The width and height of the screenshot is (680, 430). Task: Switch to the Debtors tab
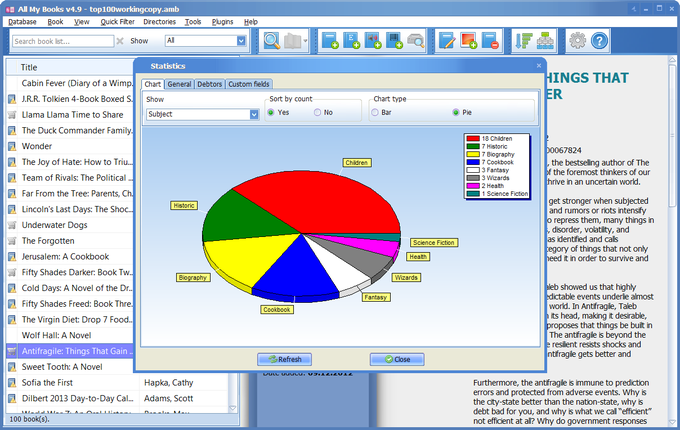pyautogui.click(x=209, y=84)
